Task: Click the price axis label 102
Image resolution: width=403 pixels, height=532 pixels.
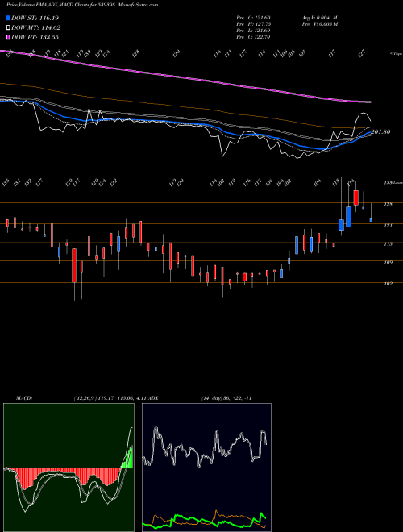Action: click(388, 284)
